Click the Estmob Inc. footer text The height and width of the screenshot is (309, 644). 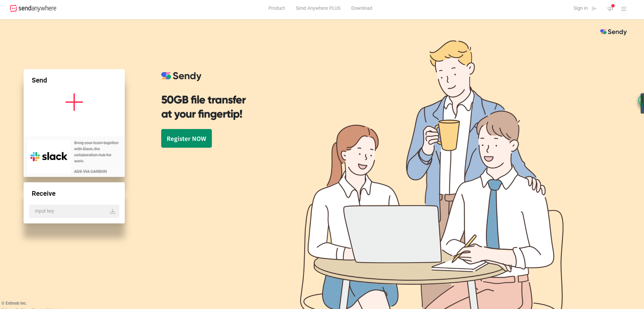pyautogui.click(x=14, y=303)
